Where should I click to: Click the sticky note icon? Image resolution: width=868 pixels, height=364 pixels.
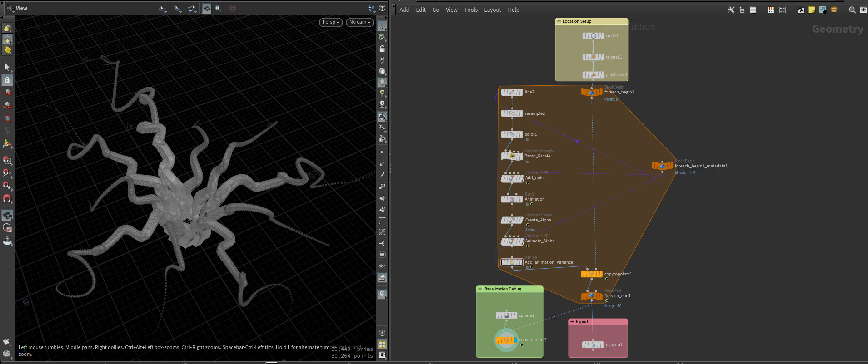click(812, 10)
